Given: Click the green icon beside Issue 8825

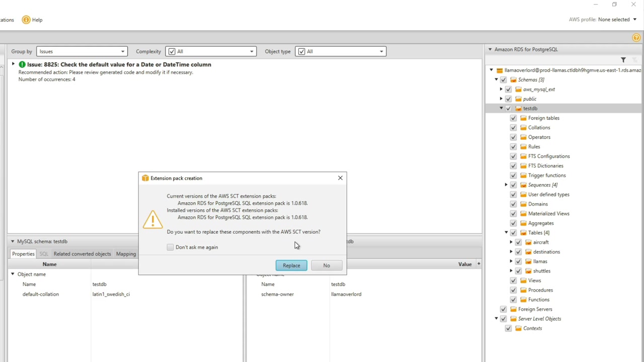Looking at the screenshot, I should [x=22, y=64].
